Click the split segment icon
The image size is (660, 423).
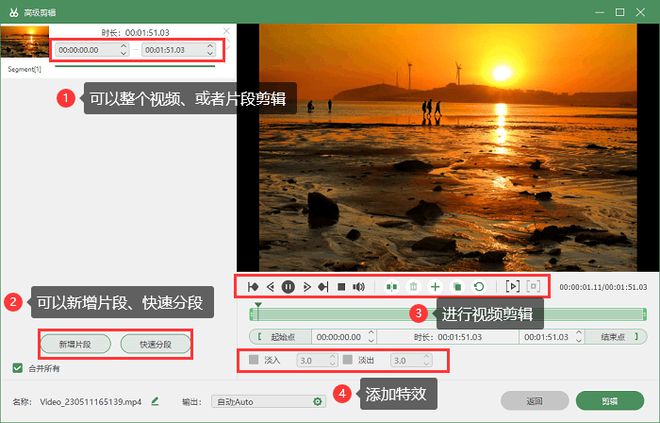[392, 287]
